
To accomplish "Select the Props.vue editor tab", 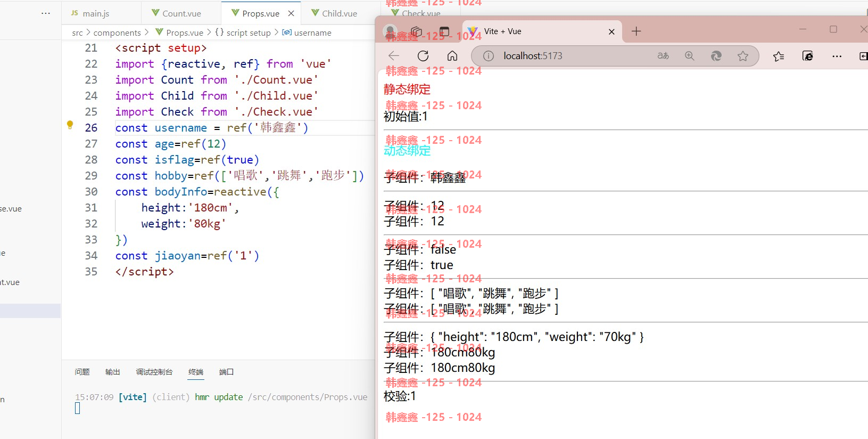I will (261, 13).
